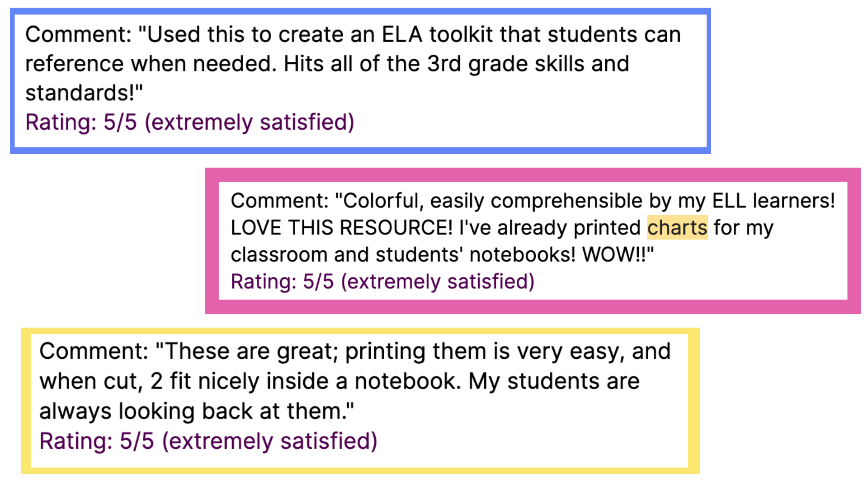Click "ELL learners!" in second comment
Image resolution: width=868 pixels, height=488 pixels.
click(774, 201)
